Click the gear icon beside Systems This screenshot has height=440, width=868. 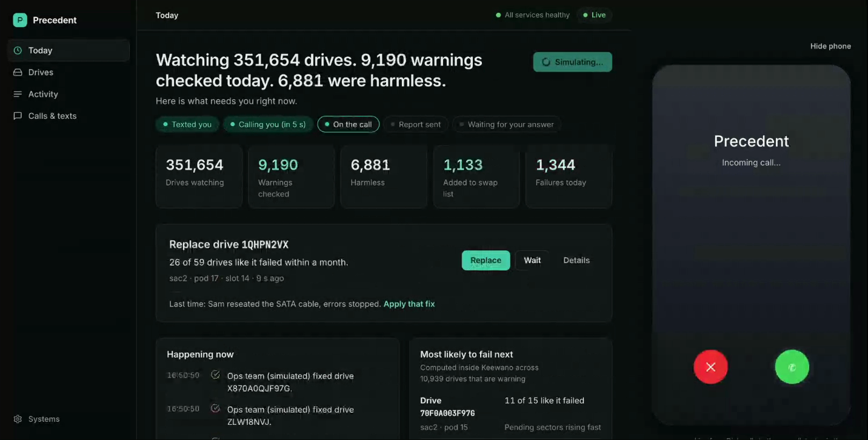click(18, 419)
